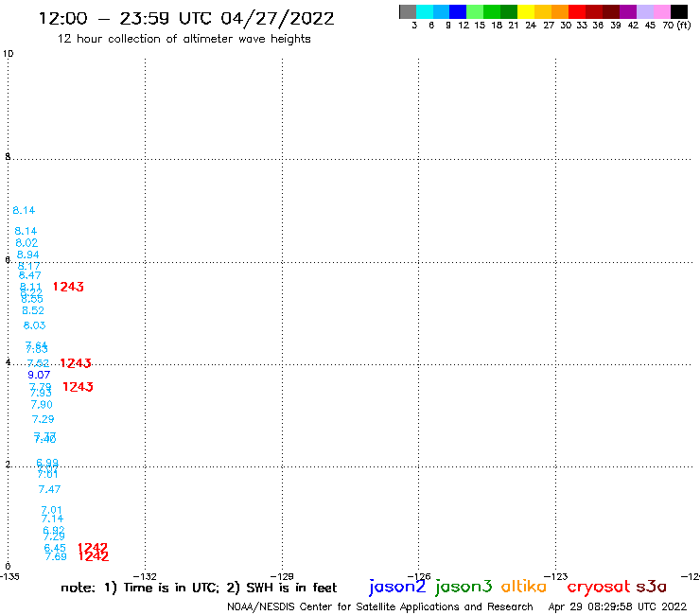
Task: Click the 7.69 wave height value
Action: (56, 556)
